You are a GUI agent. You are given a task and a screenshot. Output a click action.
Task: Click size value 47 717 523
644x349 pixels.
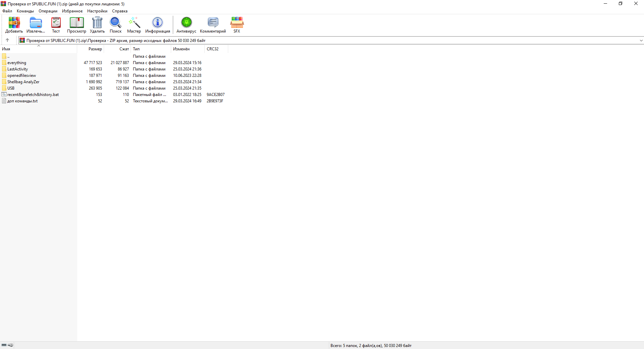pyautogui.click(x=93, y=63)
